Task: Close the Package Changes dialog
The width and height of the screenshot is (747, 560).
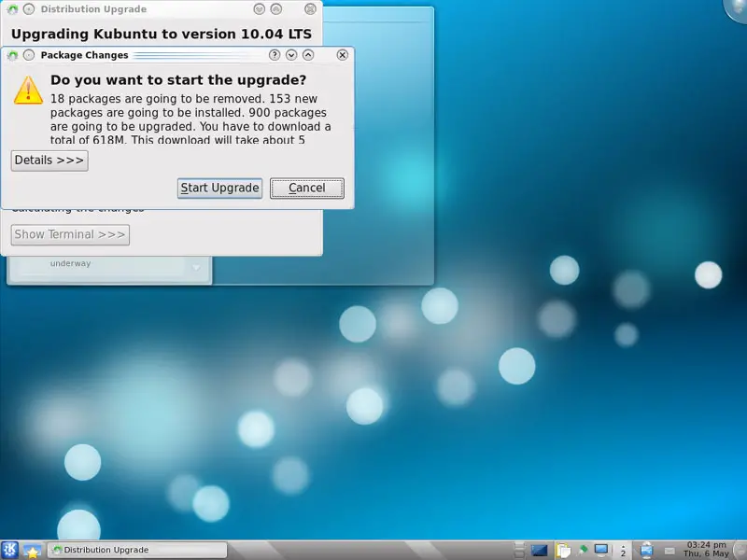Action: [342, 55]
